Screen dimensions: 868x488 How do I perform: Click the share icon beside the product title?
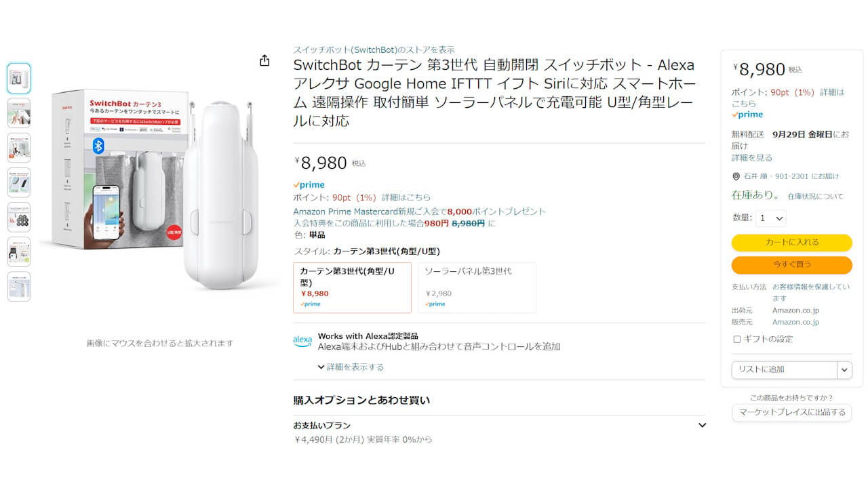coord(264,60)
